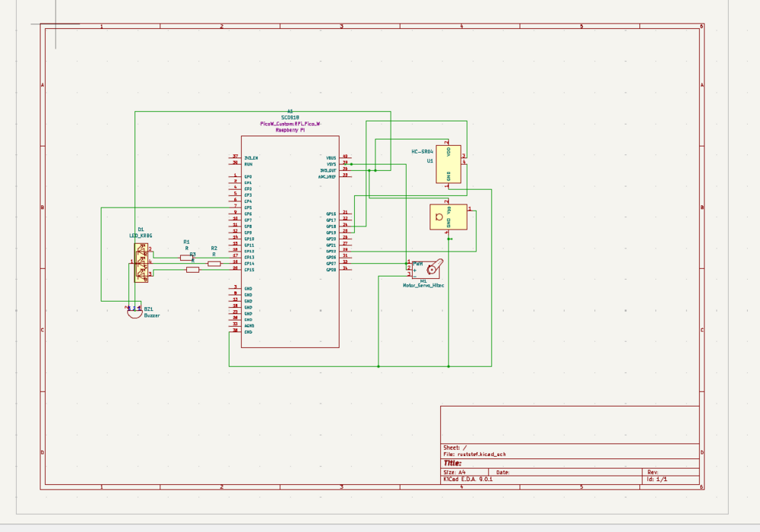Screen dimensions: 760x532
Task: Click the R3 reference label
Action: pyautogui.click(x=192, y=255)
